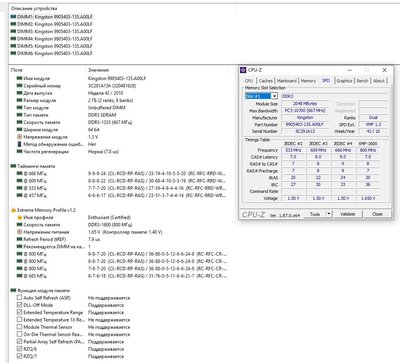Click the icon beside Тип памяти
The image size is (400, 363).
(x=19, y=115)
